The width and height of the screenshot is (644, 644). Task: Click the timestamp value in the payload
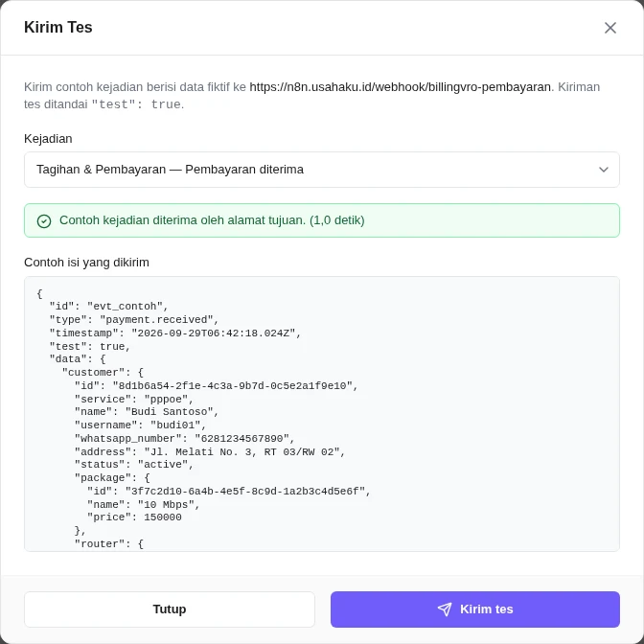(213, 333)
